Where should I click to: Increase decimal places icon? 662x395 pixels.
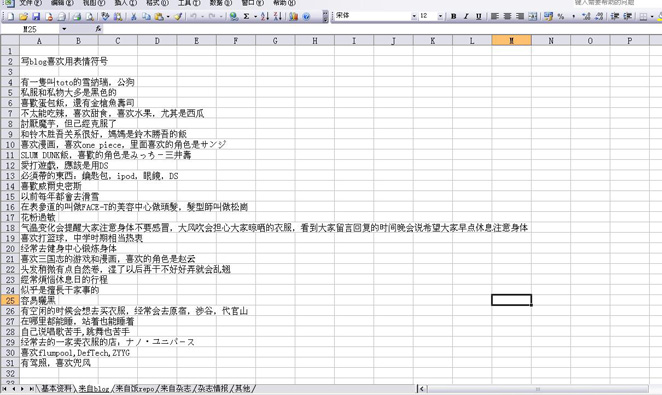[586, 16]
